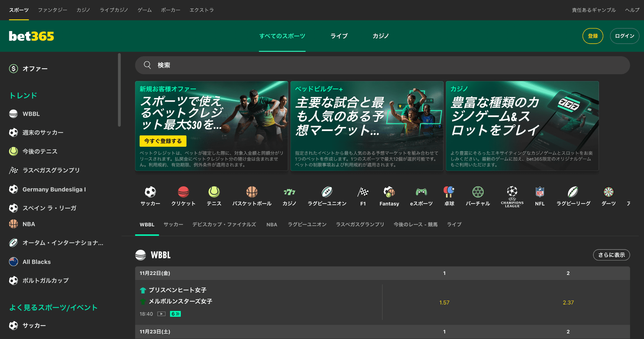Image resolution: width=644 pixels, height=339 pixels.
Task: Select odds 1.57 for ブリスベンヒート女子
Action: 444,303
